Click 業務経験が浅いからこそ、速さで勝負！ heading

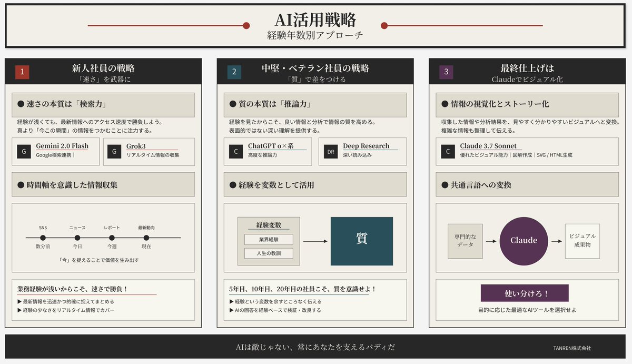73,289
